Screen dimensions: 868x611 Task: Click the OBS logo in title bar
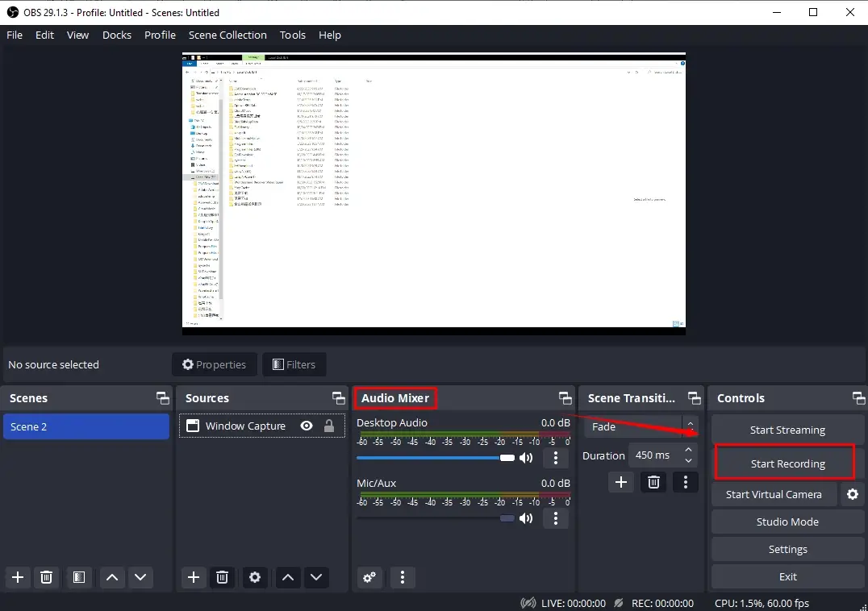(13, 12)
